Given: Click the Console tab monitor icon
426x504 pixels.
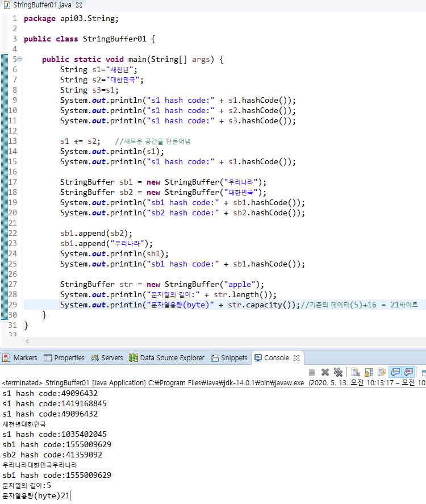Looking at the screenshot, I should tap(258, 358).
